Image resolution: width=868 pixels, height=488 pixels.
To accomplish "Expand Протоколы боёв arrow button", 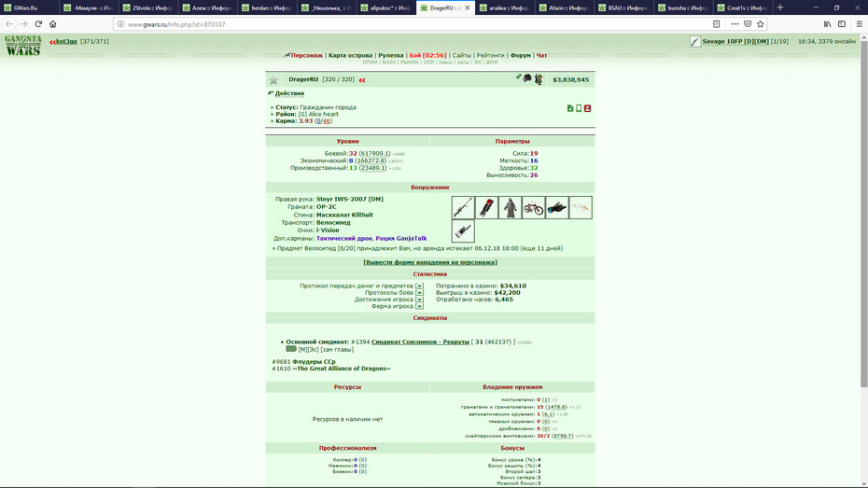I will 419,293.
